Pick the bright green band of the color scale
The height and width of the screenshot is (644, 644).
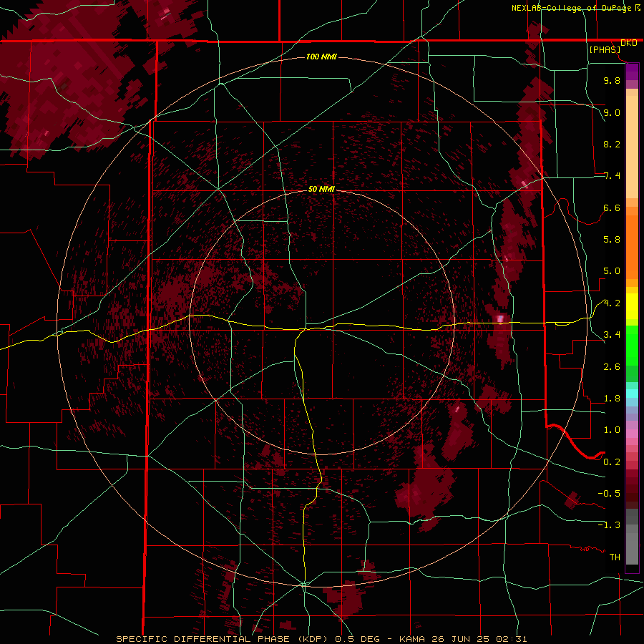632,345
